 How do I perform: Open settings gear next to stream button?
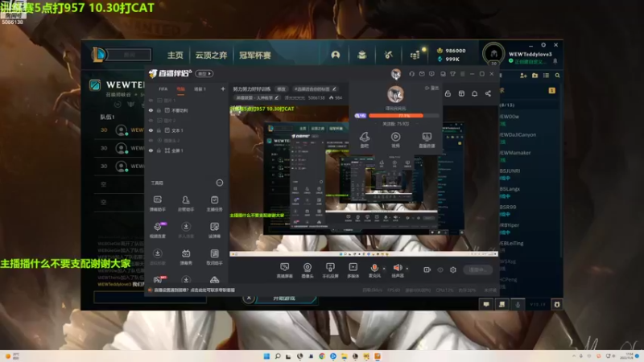tap(453, 269)
